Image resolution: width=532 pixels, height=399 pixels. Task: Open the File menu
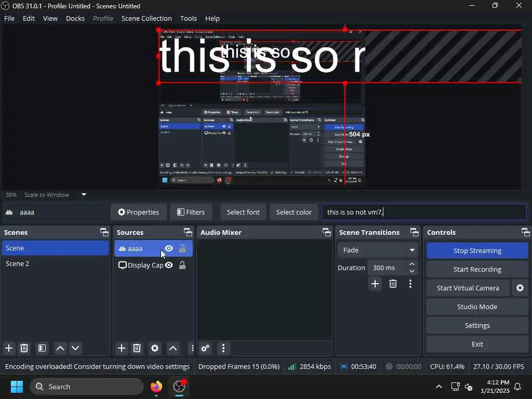[9, 18]
